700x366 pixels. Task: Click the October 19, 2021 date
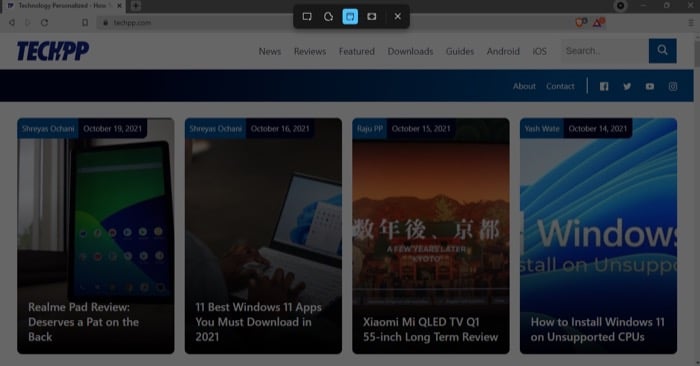112,129
